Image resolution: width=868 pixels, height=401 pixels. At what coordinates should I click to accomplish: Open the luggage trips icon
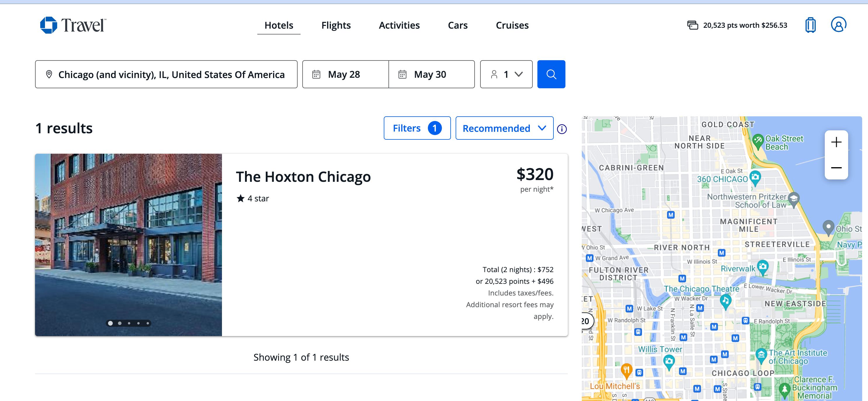[x=810, y=25]
